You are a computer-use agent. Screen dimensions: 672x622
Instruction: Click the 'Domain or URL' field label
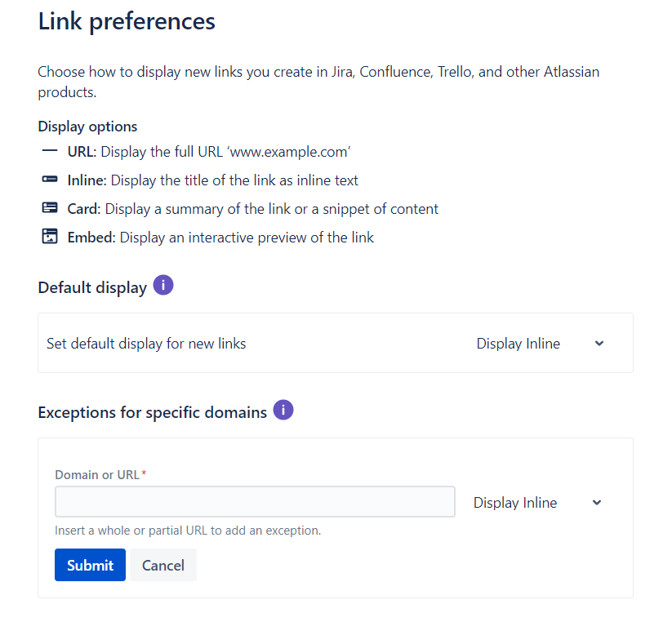point(97,475)
